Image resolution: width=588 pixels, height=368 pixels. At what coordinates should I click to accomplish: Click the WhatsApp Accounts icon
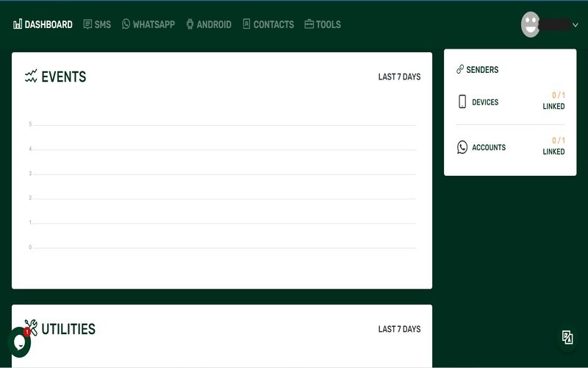462,147
